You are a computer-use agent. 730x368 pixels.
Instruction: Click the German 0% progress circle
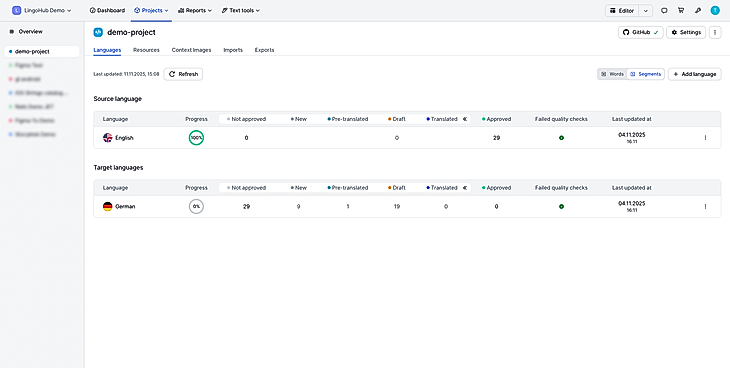196,206
